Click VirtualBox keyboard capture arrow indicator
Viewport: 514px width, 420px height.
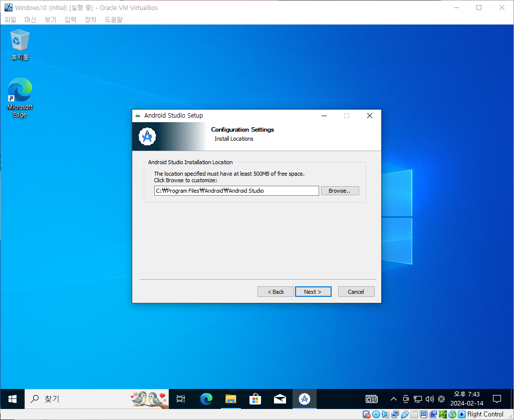pos(461,414)
